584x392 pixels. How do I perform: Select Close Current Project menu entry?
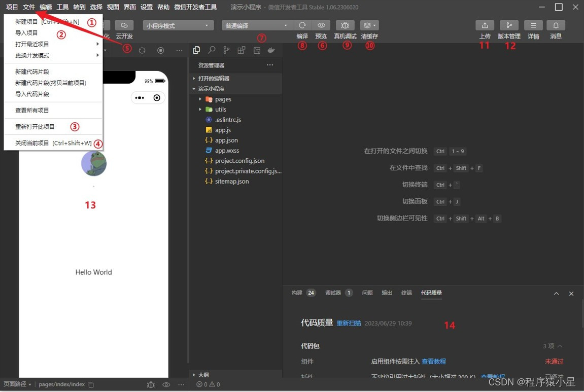pos(53,144)
